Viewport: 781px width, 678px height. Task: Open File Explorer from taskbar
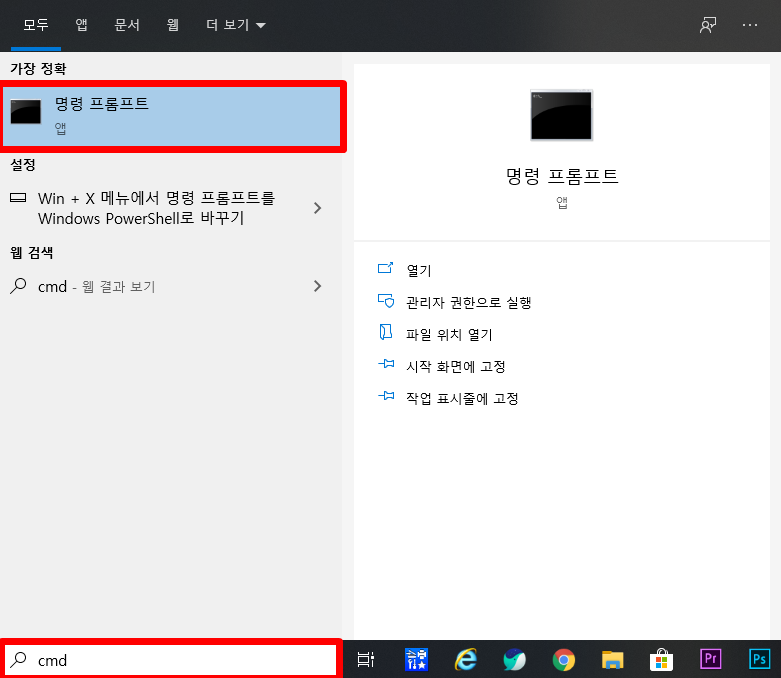tap(612, 660)
